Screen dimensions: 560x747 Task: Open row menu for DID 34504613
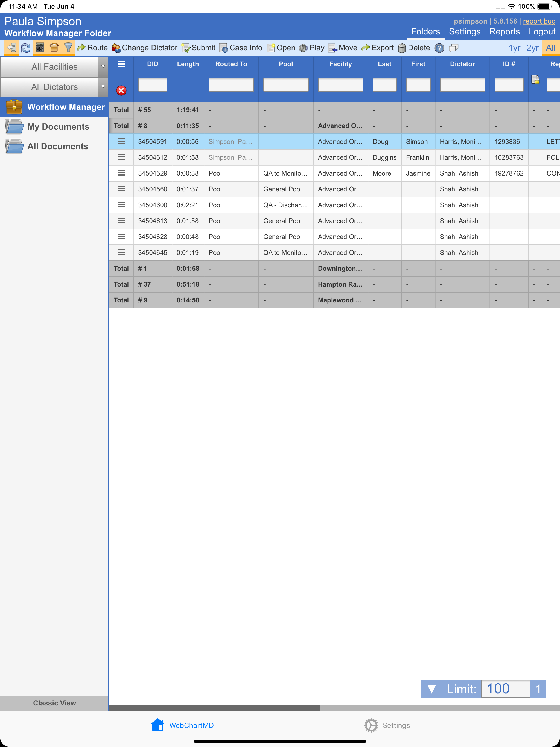pos(121,221)
